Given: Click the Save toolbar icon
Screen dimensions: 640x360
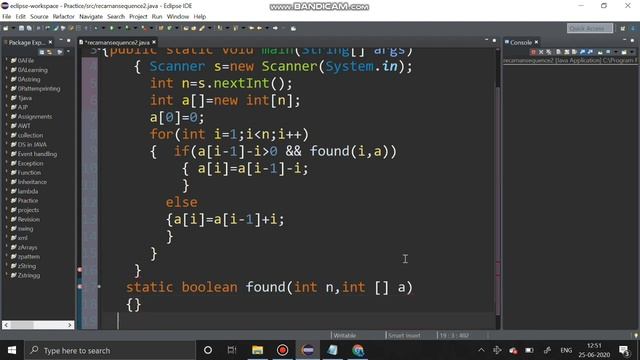Looking at the screenshot, I should [x=21, y=28].
